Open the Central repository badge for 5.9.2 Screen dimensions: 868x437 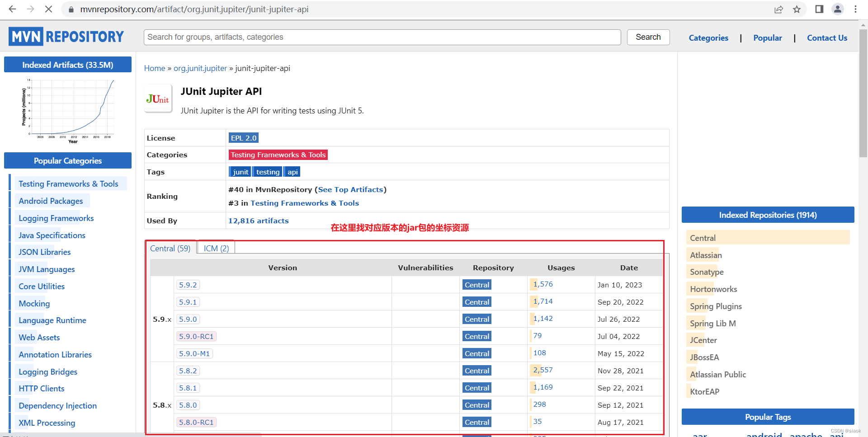477,285
